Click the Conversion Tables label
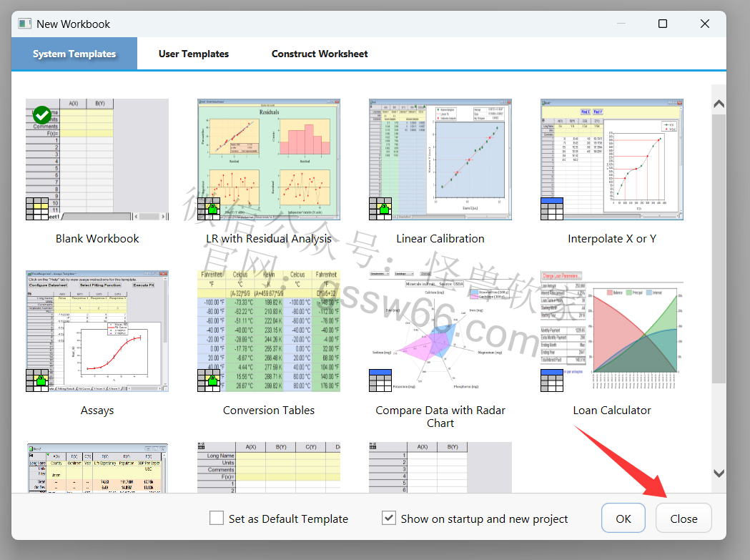This screenshot has height=560, width=750. pyautogui.click(x=269, y=411)
